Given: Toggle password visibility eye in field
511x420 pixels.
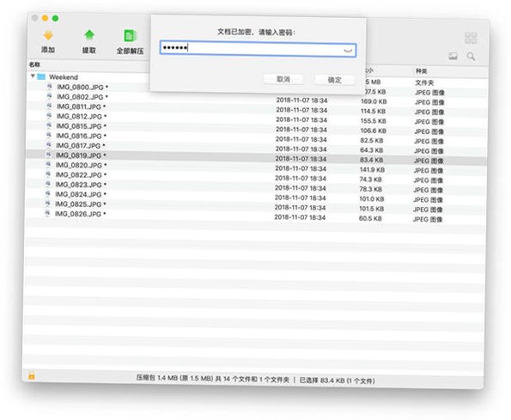Looking at the screenshot, I should (x=348, y=51).
